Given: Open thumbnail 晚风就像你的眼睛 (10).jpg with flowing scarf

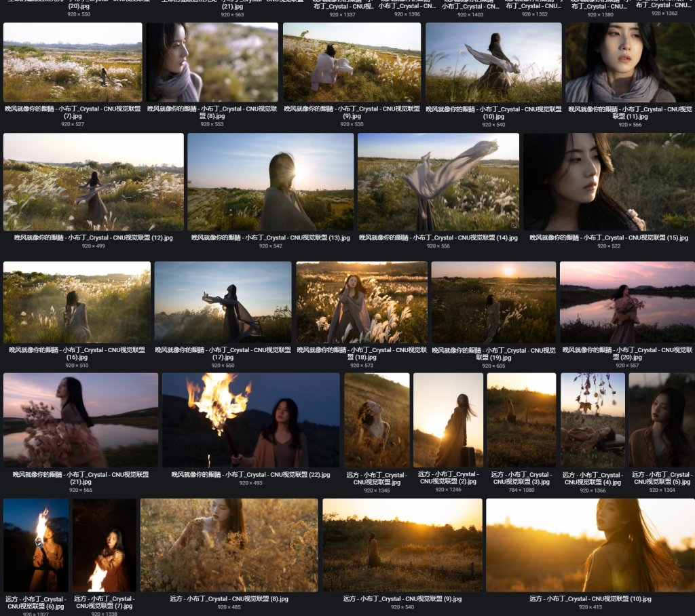Looking at the screenshot, I should pyautogui.click(x=493, y=62).
